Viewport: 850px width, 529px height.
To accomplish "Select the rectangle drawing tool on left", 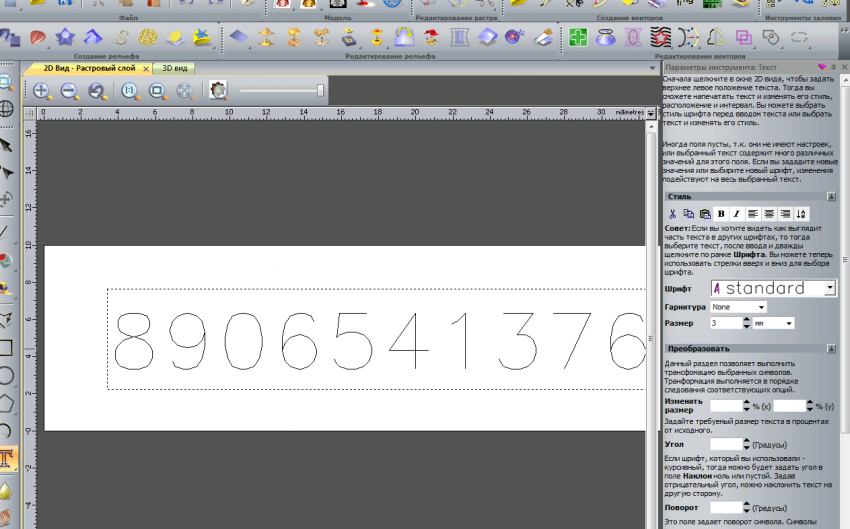I will [x=6, y=347].
